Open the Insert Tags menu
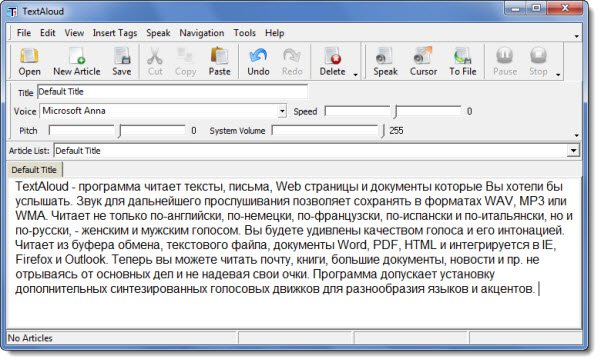Screen dimensions: 600x362 115,33
